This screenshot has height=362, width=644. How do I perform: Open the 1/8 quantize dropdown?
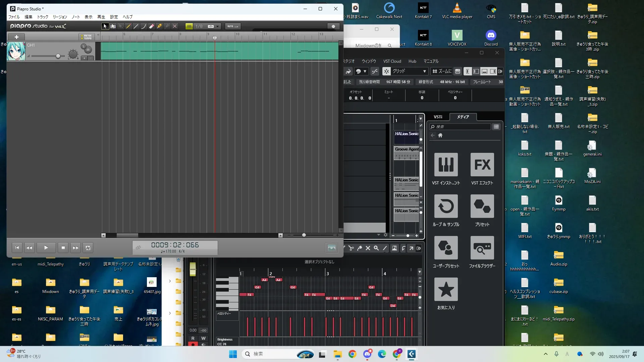217,26
